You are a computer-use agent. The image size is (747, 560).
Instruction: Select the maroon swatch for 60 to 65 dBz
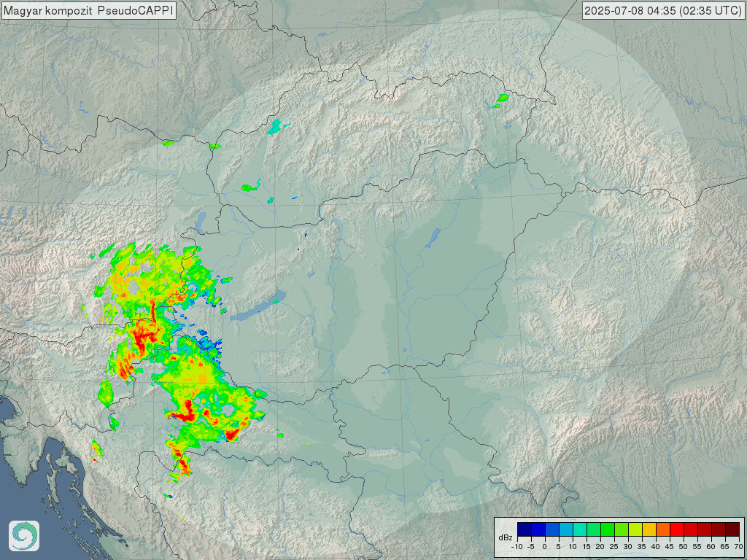coord(719,529)
